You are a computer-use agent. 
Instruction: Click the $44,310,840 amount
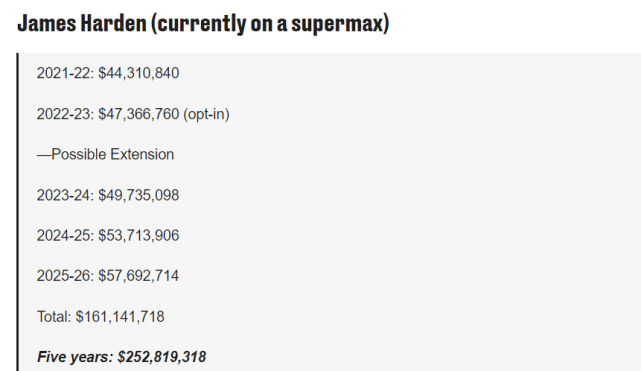tap(139, 73)
